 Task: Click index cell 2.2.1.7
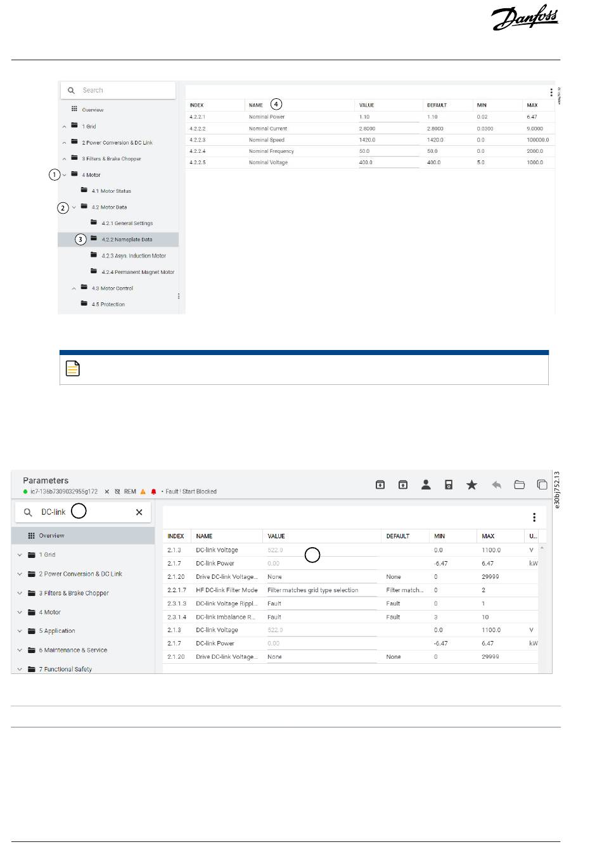[177, 590]
